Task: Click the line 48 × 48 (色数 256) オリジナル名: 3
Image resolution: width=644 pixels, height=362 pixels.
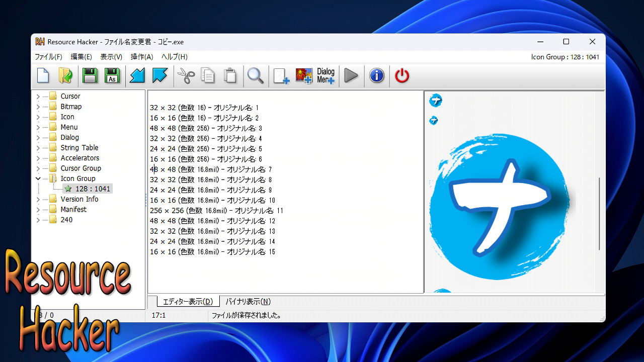Action: (206, 128)
